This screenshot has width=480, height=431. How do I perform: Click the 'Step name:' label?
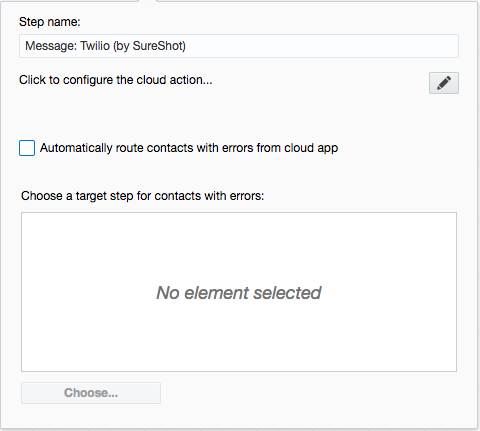50,22
